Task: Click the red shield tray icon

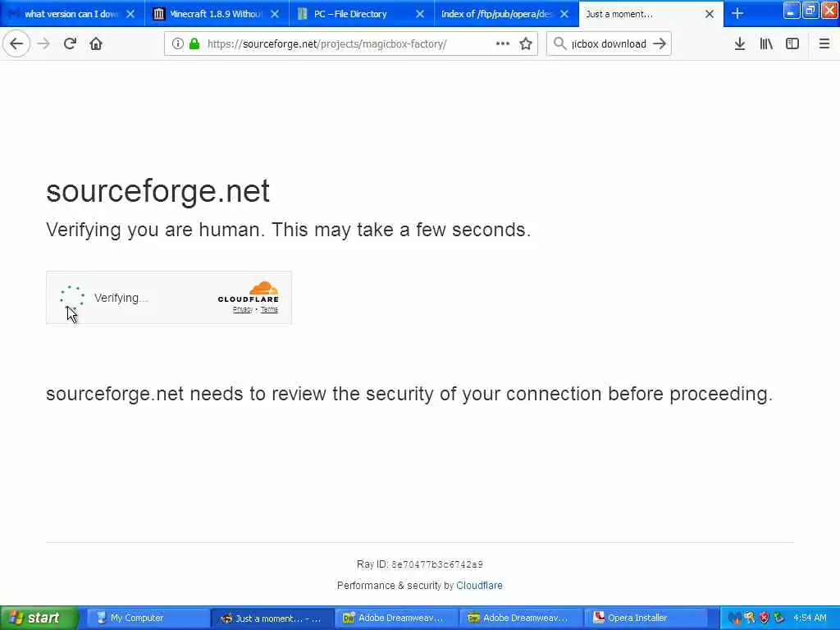Action: [764, 619]
